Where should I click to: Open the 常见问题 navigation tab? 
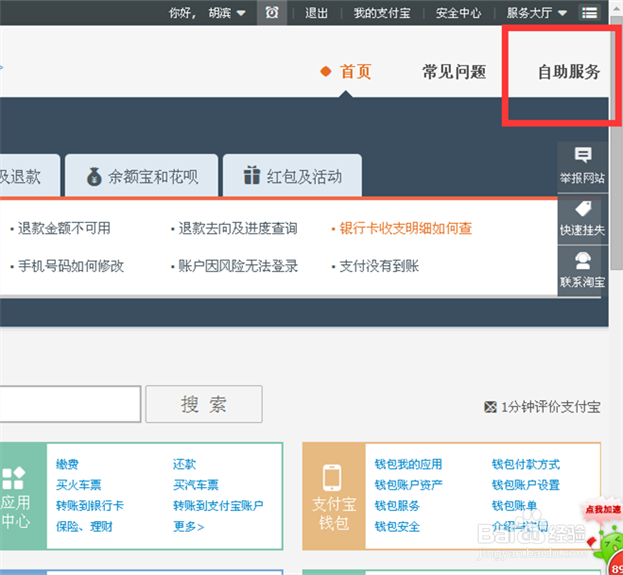tap(454, 72)
